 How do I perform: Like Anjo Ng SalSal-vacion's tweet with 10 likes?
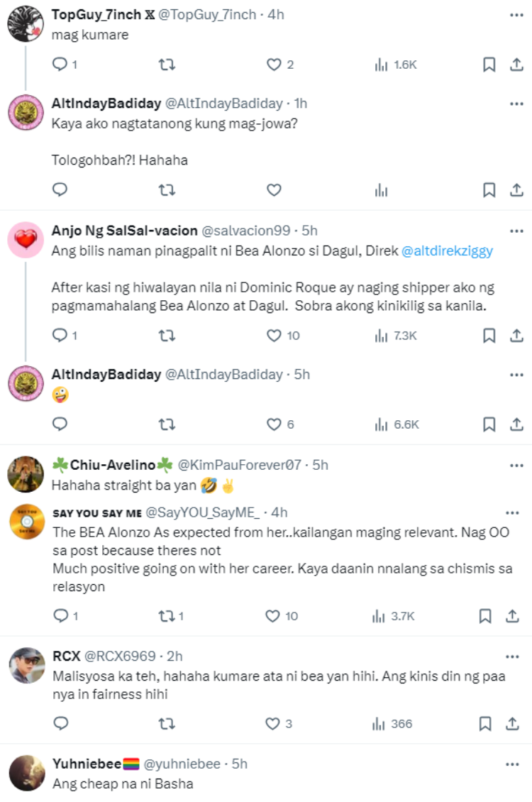pyautogui.click(x=274, y=335)
